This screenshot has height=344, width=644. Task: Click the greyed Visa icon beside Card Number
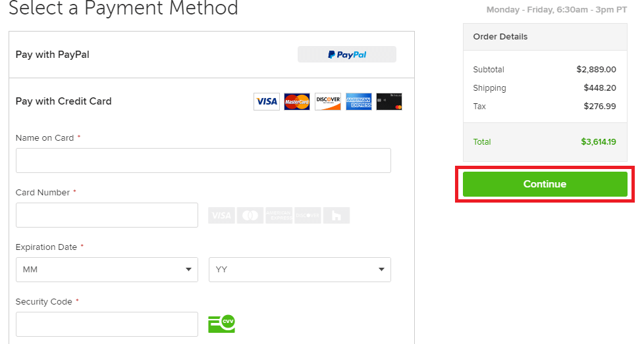click(221, 215)
